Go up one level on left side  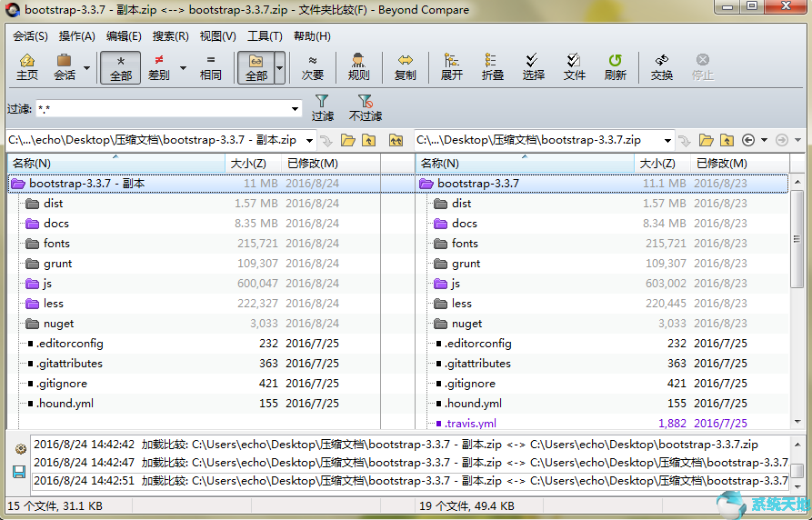368,140
